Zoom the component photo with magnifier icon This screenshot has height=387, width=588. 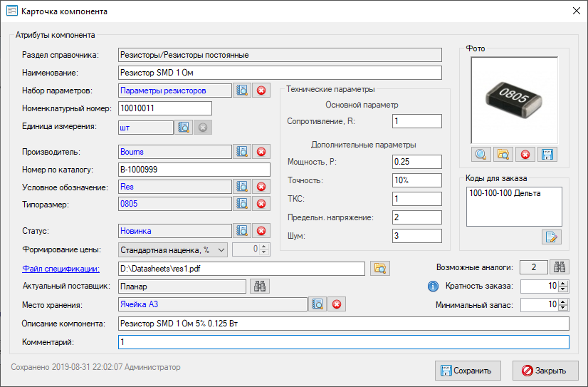[x=481, y=154]
